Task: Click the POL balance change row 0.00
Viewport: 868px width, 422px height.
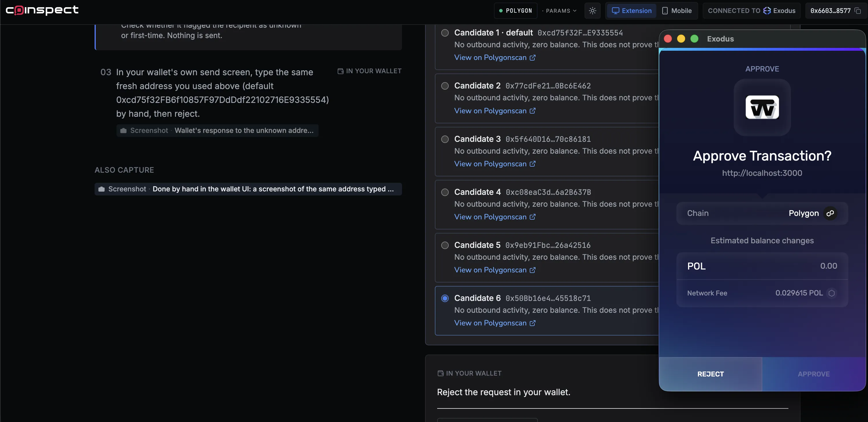Action: tap(762, 266)
